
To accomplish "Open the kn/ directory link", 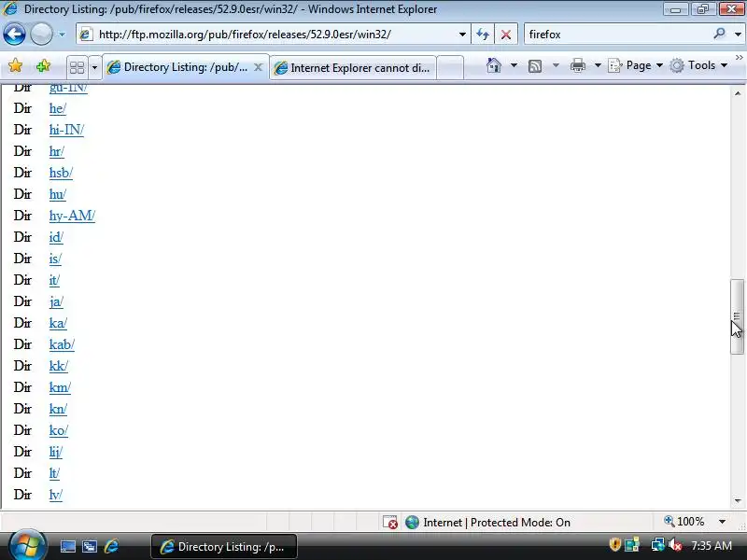I will pos(58,409).
